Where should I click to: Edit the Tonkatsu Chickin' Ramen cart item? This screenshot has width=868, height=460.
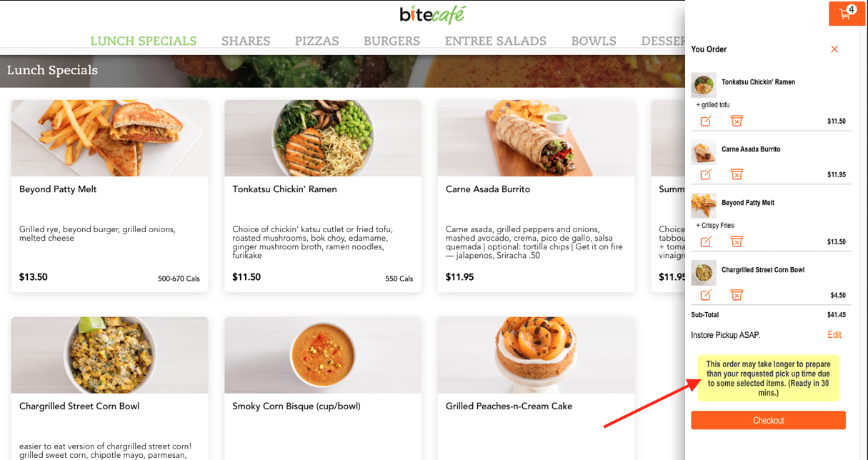click(706, 121)
